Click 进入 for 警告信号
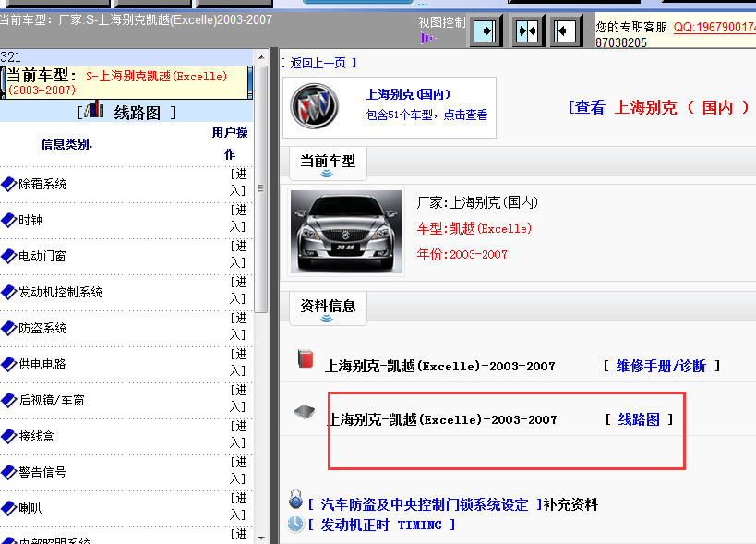 point(238,471)
